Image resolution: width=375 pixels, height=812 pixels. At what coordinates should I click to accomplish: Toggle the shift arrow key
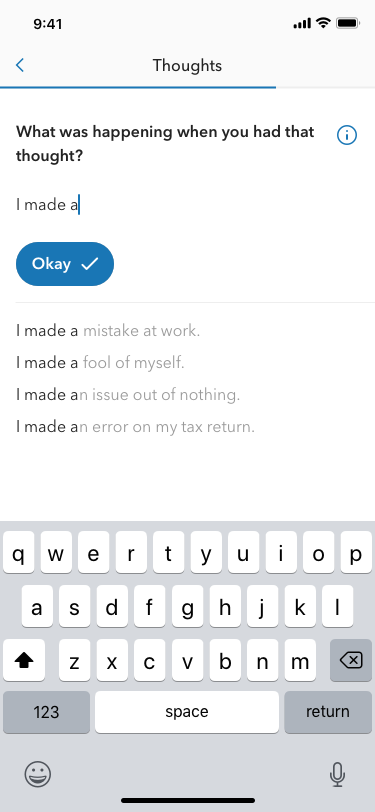(24, 660)
